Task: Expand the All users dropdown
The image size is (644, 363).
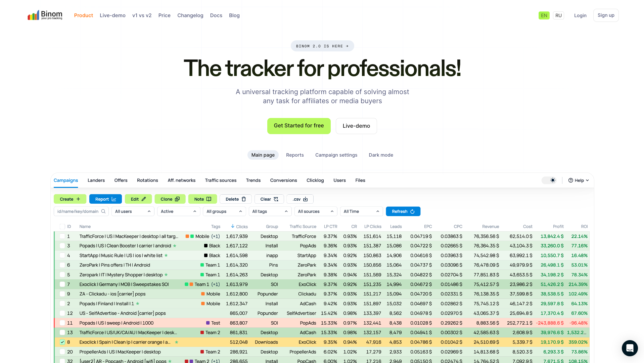Action: coord(133,211)
